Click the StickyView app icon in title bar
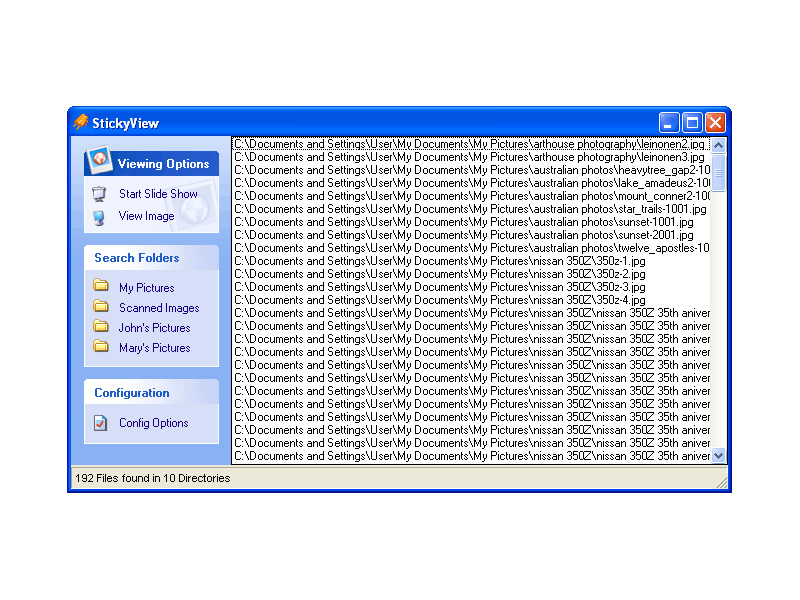 click(81, 122)
